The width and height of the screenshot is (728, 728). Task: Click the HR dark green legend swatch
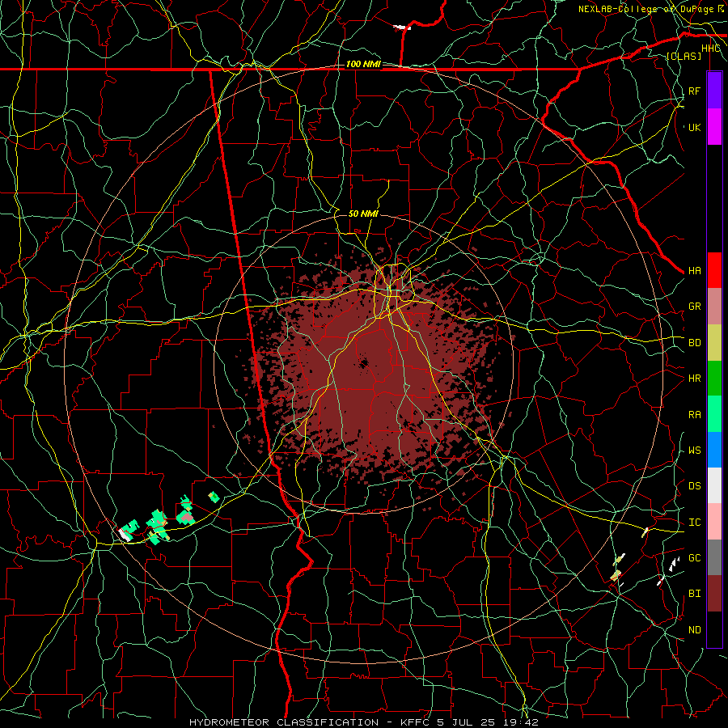tap(714, 379)
